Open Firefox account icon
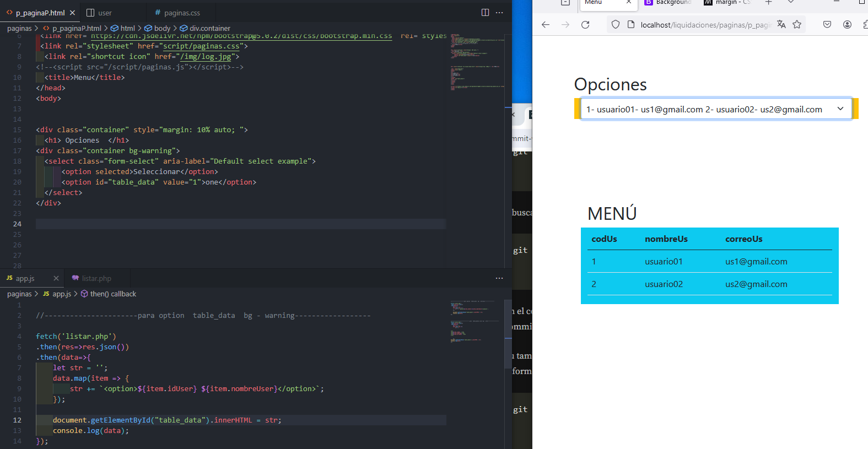 (848, 24)
